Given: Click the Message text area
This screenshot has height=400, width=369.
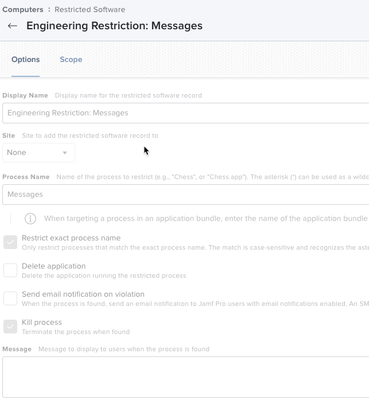Looking at the screenshot, I should 186,377.
